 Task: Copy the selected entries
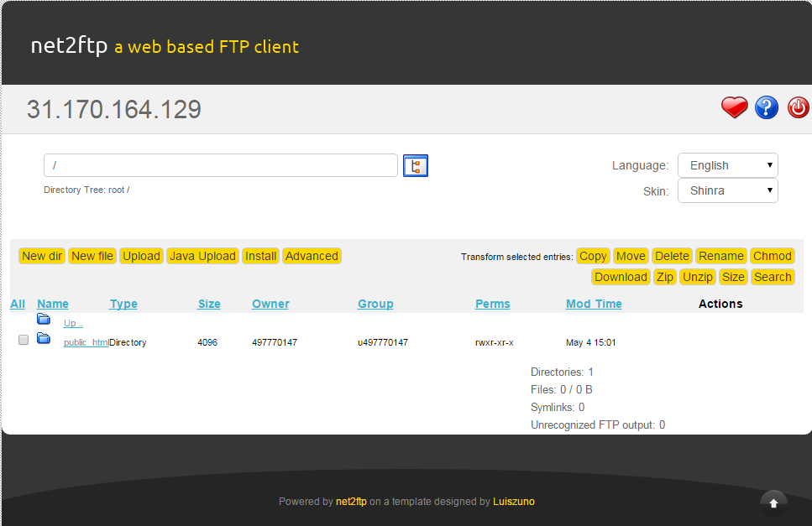(593, 256)
